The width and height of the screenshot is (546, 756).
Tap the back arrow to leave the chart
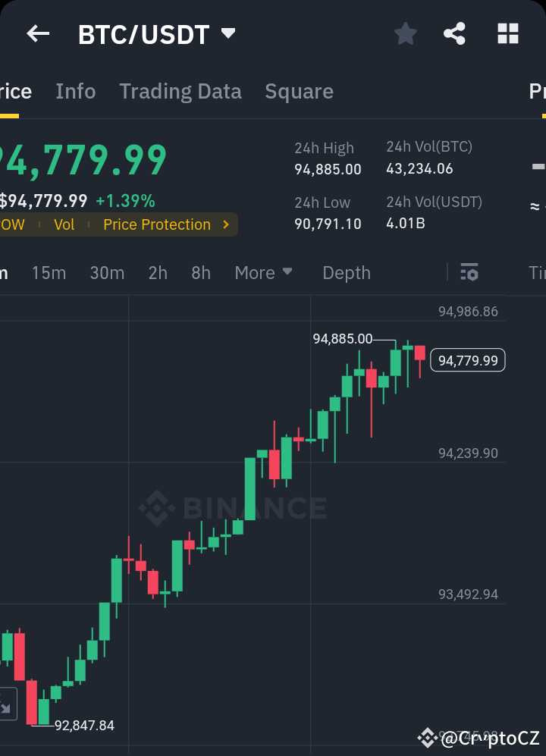[x=37, y=33]
